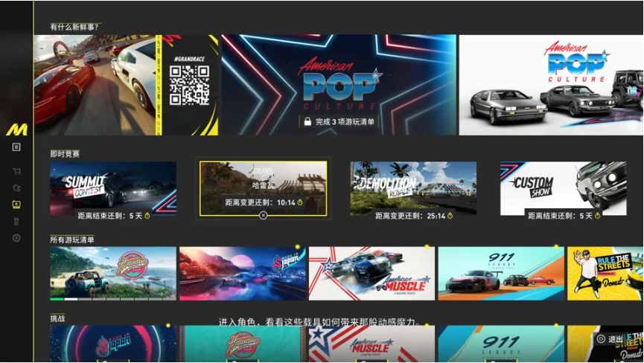Select the Summit Contest event card

(x=113, y=189)
